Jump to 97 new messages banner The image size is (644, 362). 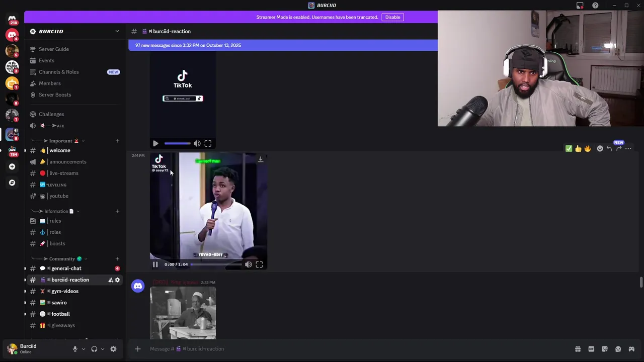[x=283, y=45]
